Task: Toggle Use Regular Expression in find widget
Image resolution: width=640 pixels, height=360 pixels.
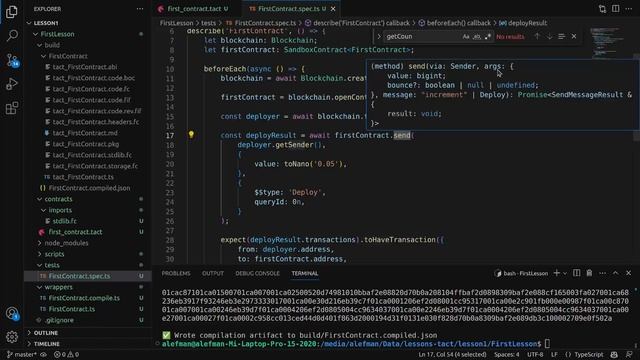Action: click(x=487, y=36)
